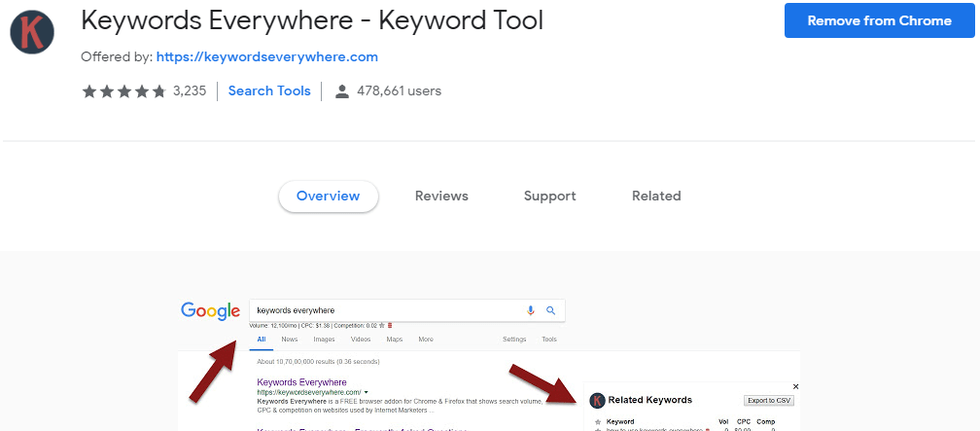Click the star icon after Competition 0.02
The image size is (980, 431).
coord(382,325)
